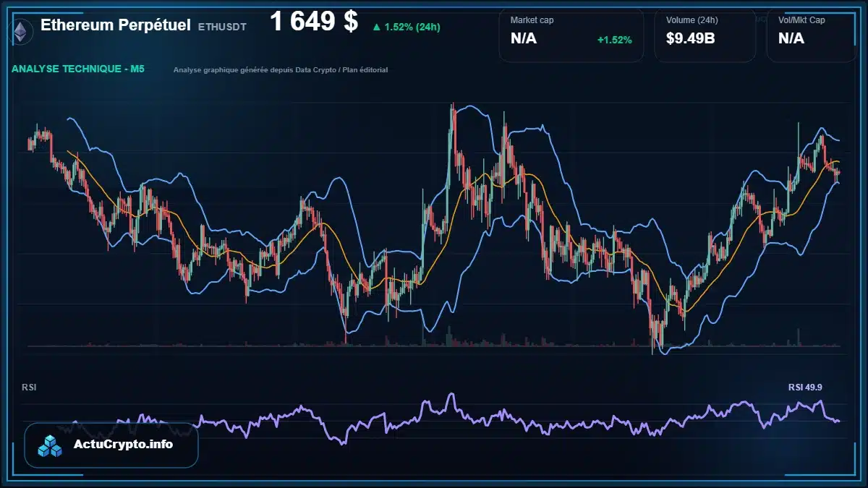
Task: Click the Market cap label
Action: [532, 20]
